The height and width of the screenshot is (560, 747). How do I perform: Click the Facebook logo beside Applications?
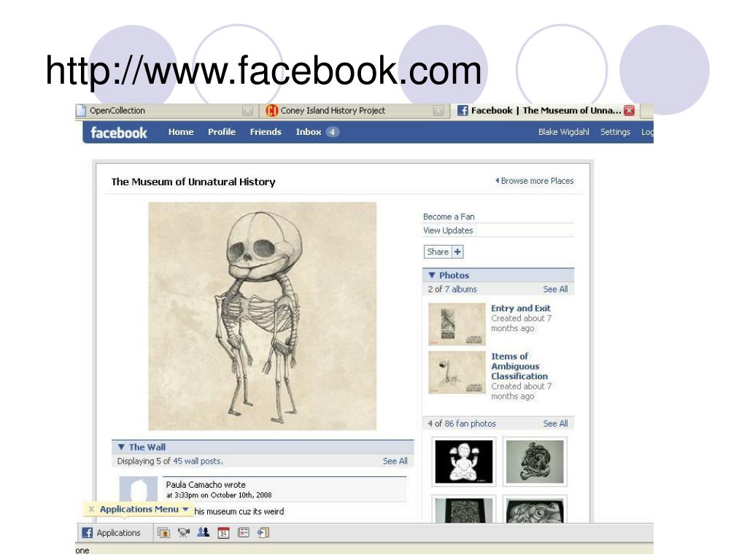click(x=88, y=533)
